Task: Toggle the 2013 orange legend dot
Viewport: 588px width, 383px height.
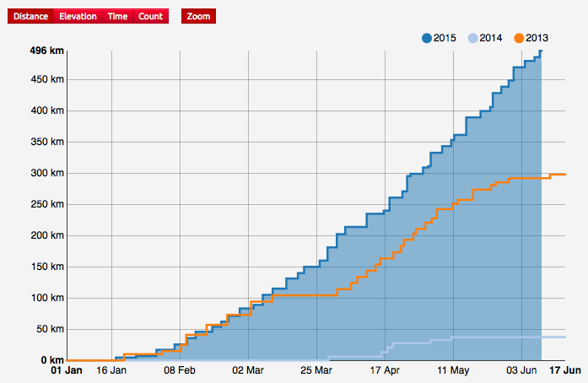Action: (519, 37)
